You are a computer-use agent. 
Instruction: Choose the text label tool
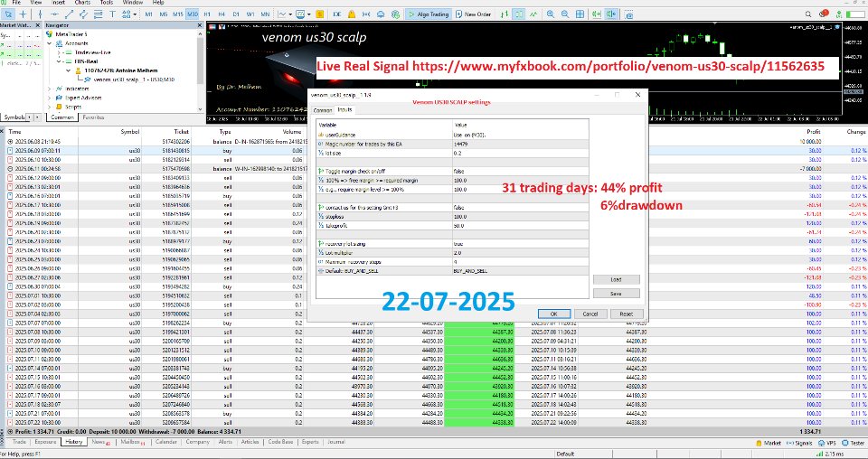(112, 14)
